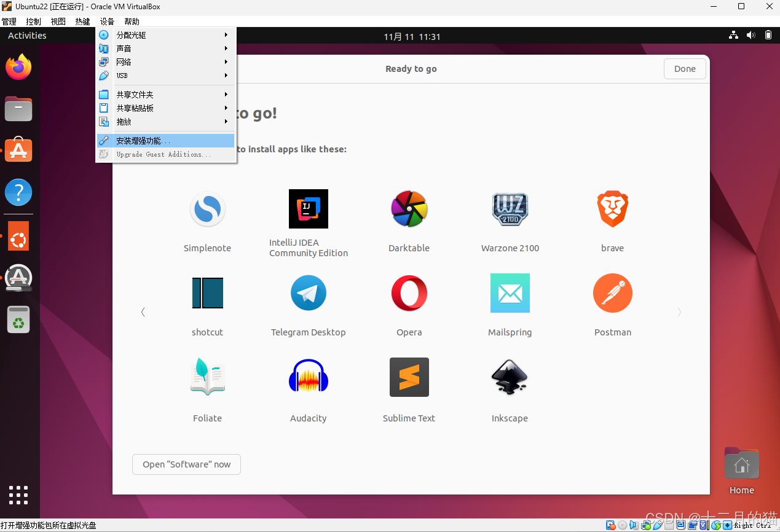
Task: Click the Done button
Action: coord(685,69)
